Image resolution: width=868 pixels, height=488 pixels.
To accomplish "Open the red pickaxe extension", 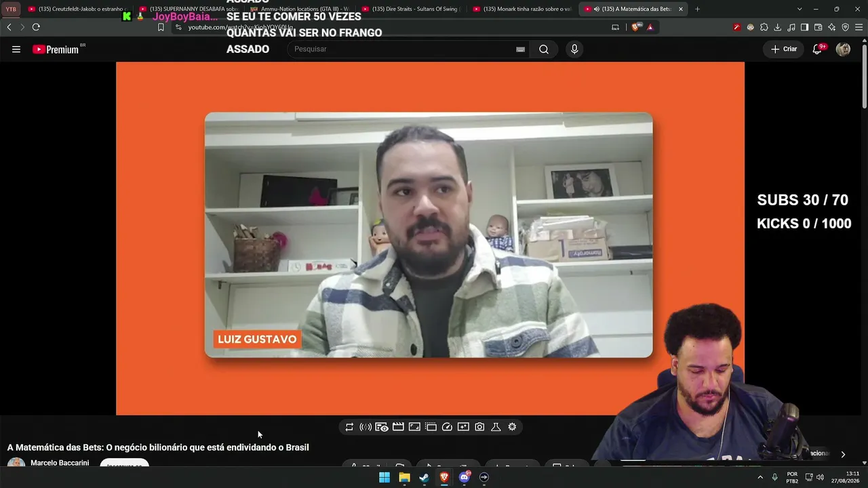I will pyautogui.click(x=736, y=27).
